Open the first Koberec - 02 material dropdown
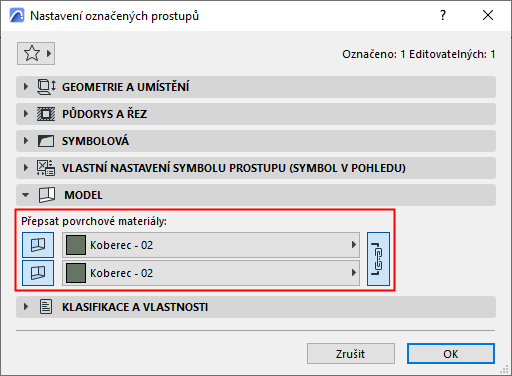The height and width of the screenshot is (376, 512). tap(211, 245)
